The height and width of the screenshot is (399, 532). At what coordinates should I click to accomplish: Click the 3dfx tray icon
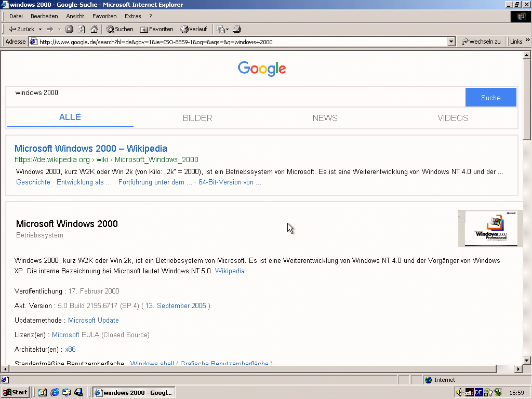[469, 393]
